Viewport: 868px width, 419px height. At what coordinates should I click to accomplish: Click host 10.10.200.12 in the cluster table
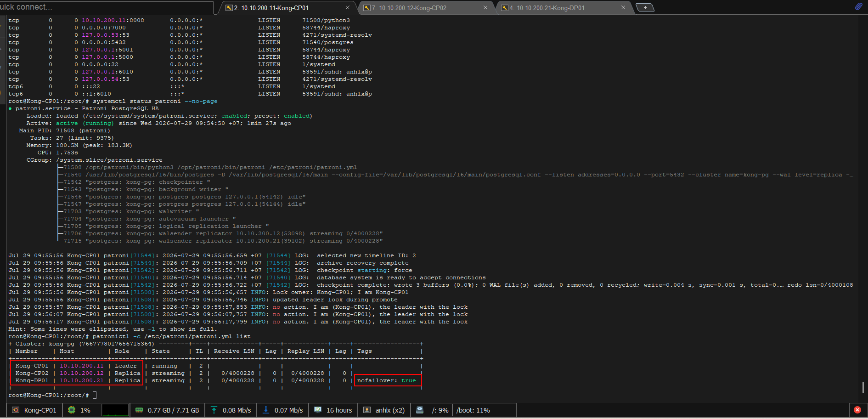click(82, 373)
